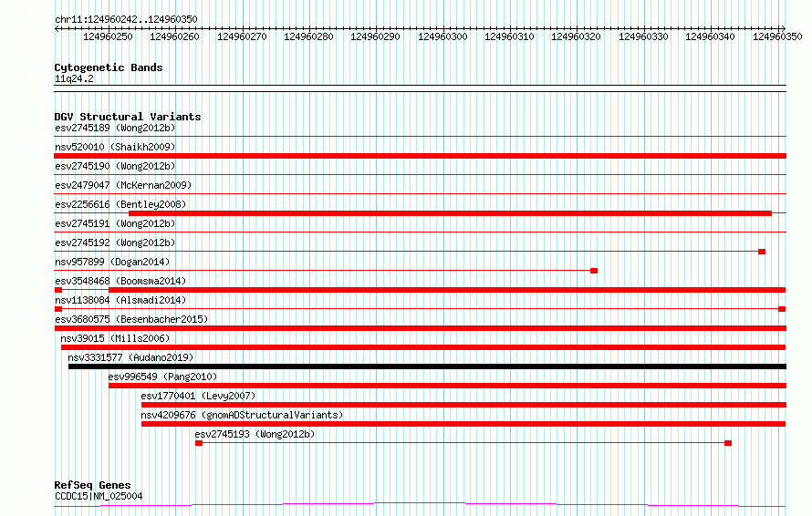
Task: Open variant esv2745190 (Wong2012b)
Action: [115, 166]
